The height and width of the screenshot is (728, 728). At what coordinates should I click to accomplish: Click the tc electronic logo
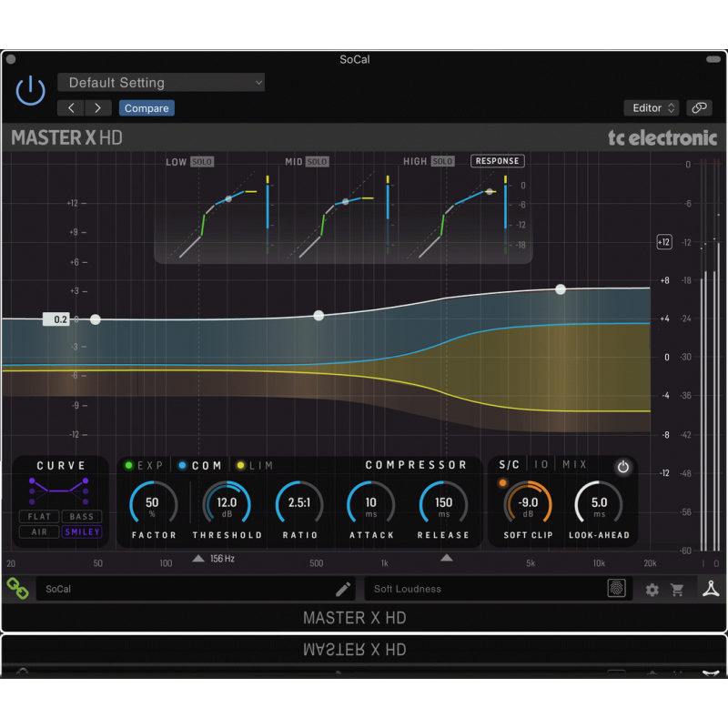click(662, 138)
